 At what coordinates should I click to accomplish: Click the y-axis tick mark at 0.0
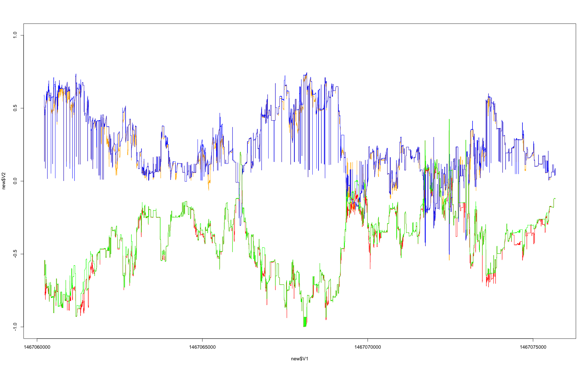pos(22,181)
